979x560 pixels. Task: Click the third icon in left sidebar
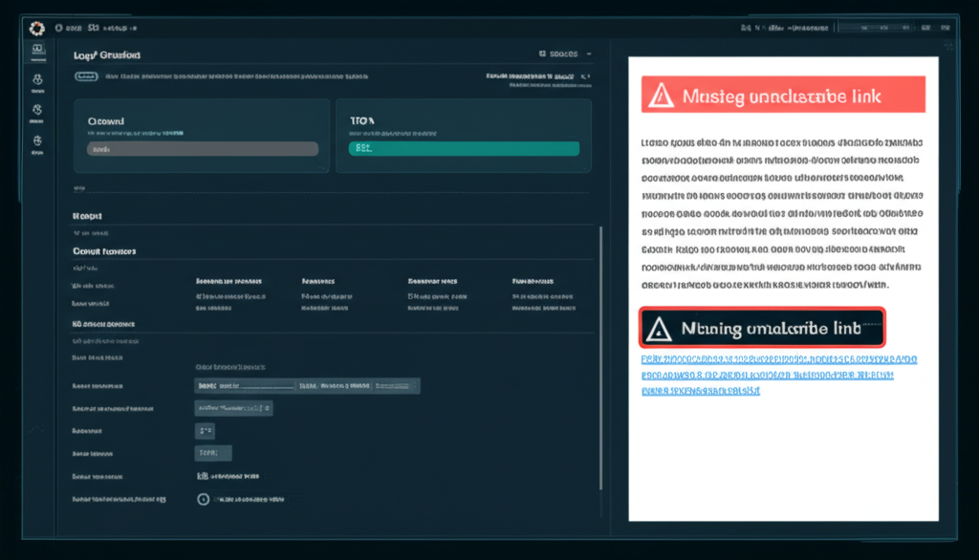point(37,112)
